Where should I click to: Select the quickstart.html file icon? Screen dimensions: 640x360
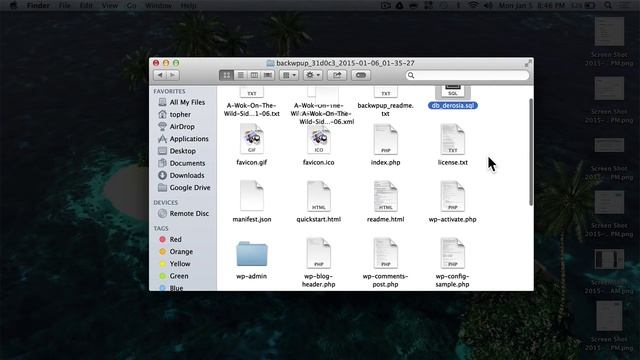(319, 196)
